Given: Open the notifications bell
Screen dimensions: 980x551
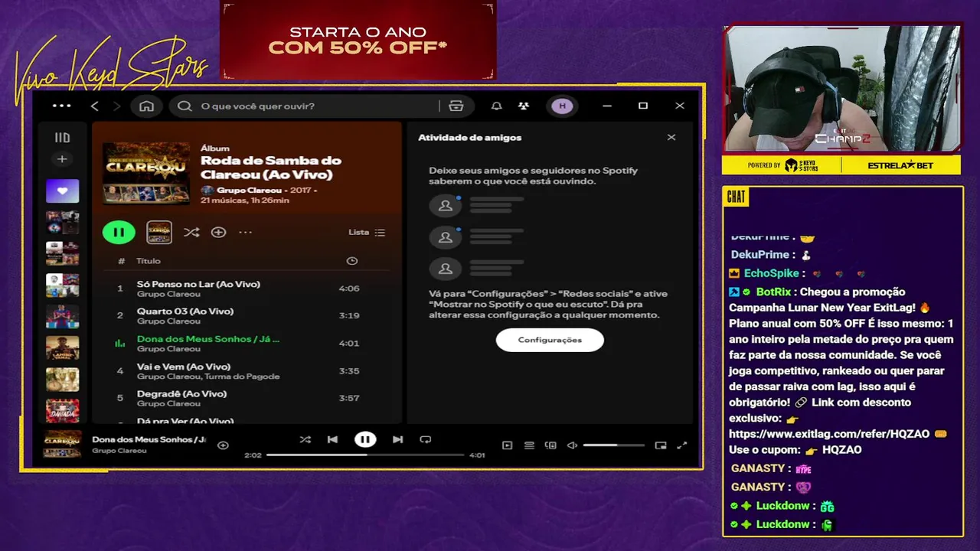Looking at the screenshot, I should click(496, 106).
